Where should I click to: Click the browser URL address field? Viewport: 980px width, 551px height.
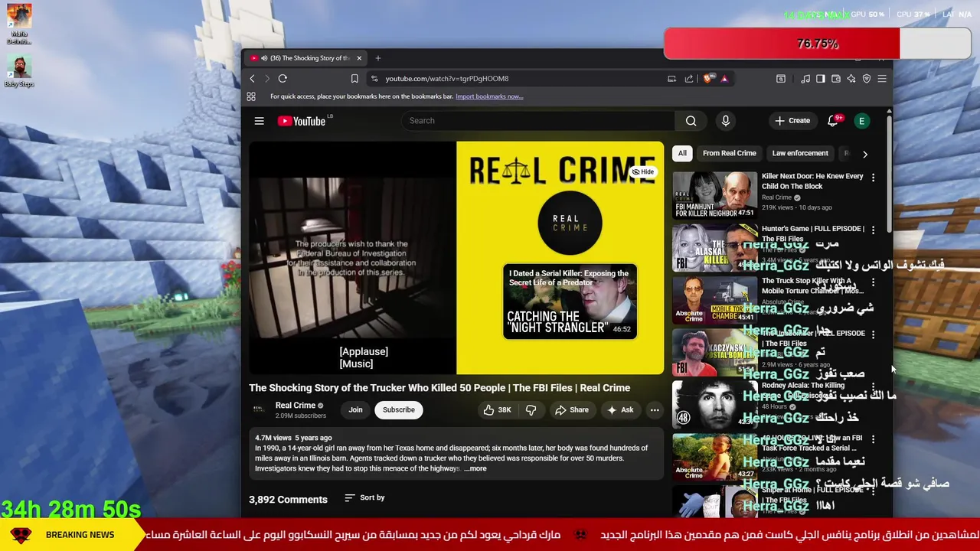click(x=521, y=79)
